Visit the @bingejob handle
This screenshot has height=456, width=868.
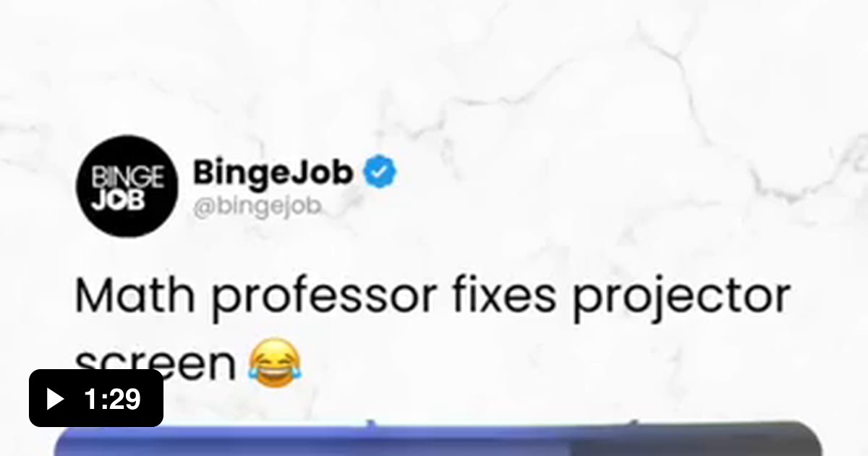click(x=256, y=208)
